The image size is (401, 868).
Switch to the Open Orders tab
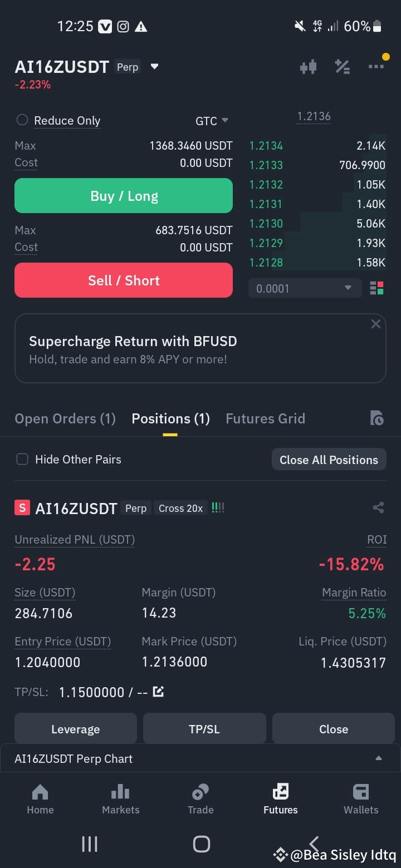click(65, 418)
